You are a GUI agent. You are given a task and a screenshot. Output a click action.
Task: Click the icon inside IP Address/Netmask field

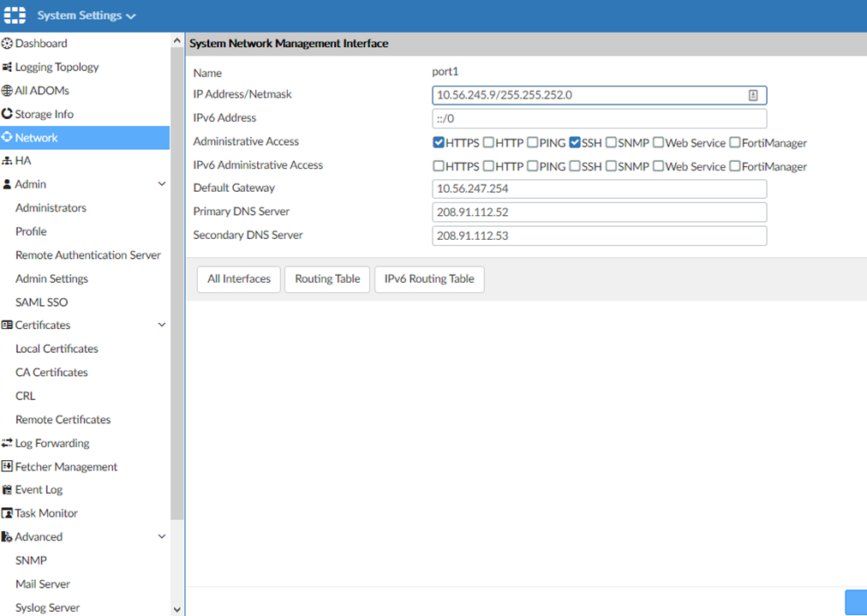[753, 95]
